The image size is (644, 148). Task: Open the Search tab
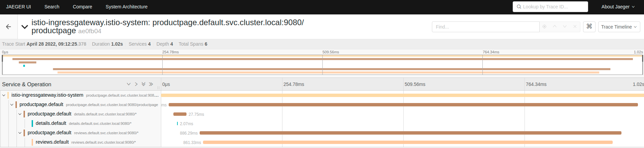tap(52, 7)
